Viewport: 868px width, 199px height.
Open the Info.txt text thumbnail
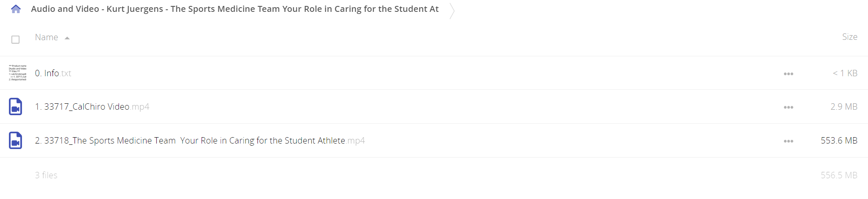pos(17,73)
